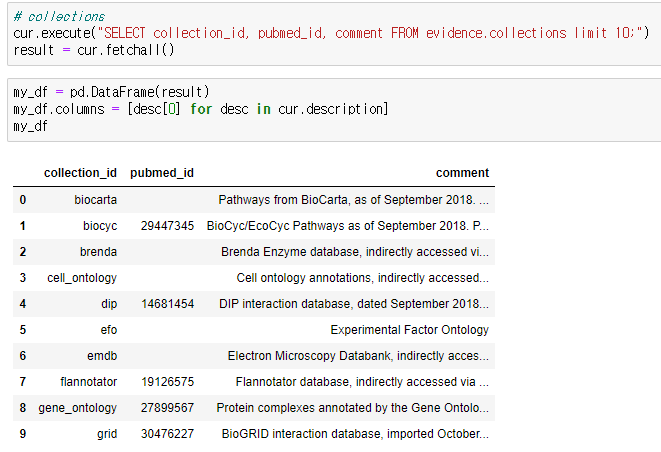Click the comment column header
This screenshot has width=661, height=452.
[462, 173]
